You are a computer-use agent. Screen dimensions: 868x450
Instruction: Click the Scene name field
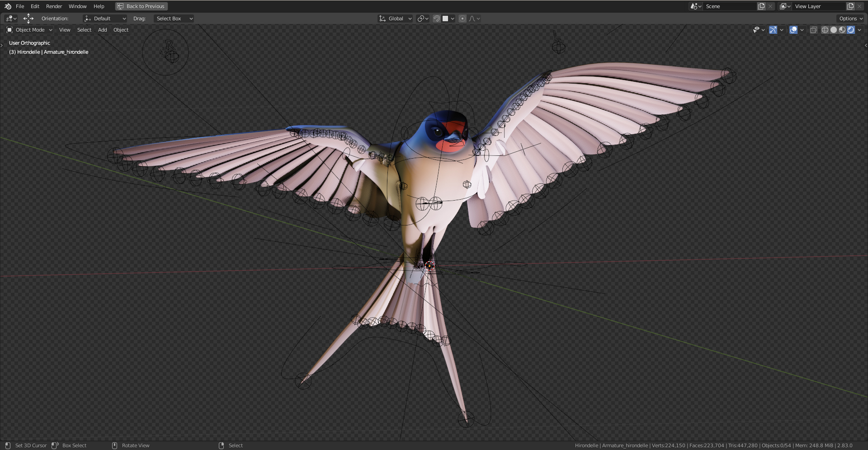coord(730,6)
